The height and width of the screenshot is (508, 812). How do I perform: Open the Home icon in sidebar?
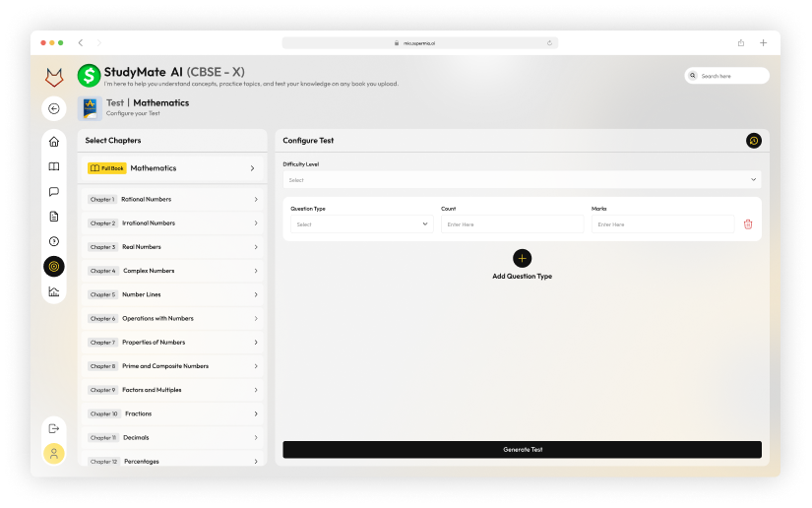[54, 142]
